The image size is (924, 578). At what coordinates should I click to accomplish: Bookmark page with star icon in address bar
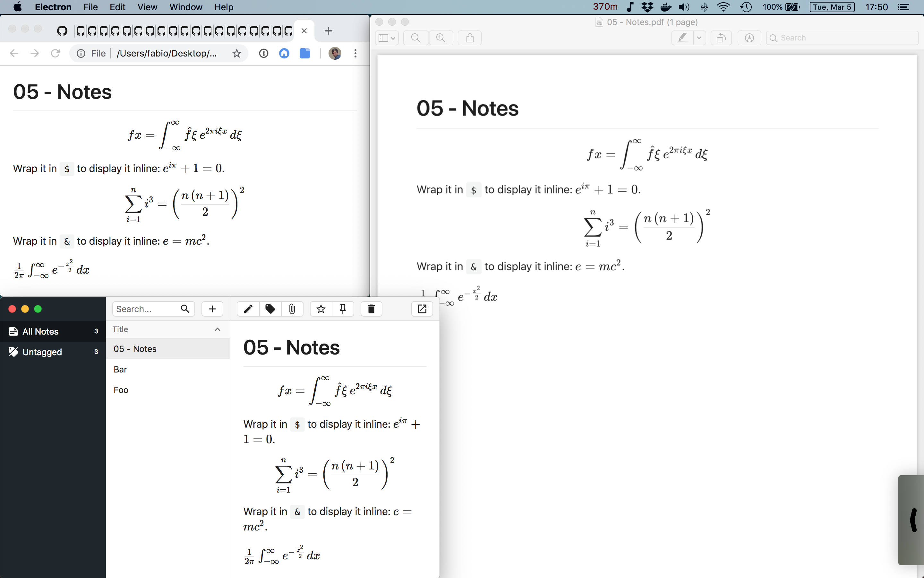coord(237,53)
